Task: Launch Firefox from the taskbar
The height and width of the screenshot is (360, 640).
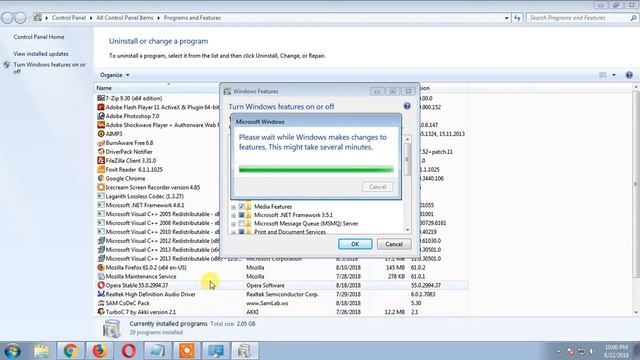Action: (x=99, y=351)
